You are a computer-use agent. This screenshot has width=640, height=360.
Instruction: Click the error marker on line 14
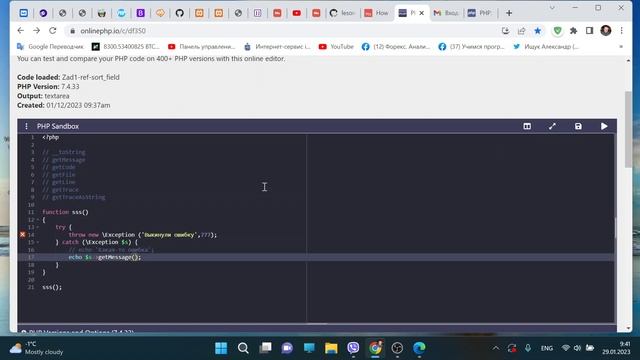coord(22,234)
